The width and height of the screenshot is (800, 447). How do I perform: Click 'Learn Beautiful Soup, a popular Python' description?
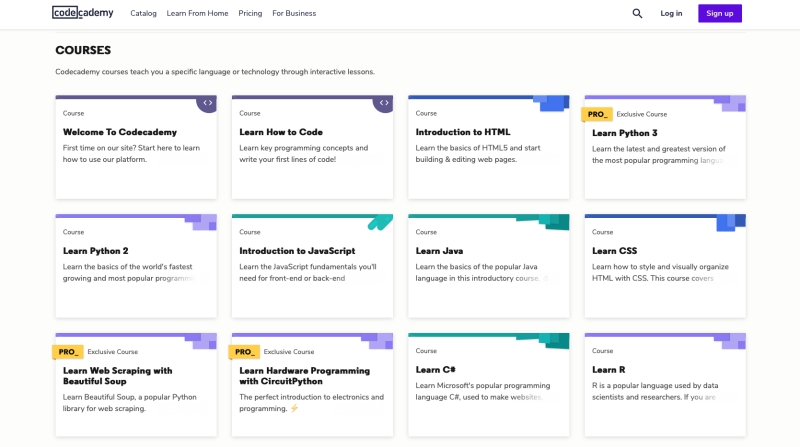point(130,403)
